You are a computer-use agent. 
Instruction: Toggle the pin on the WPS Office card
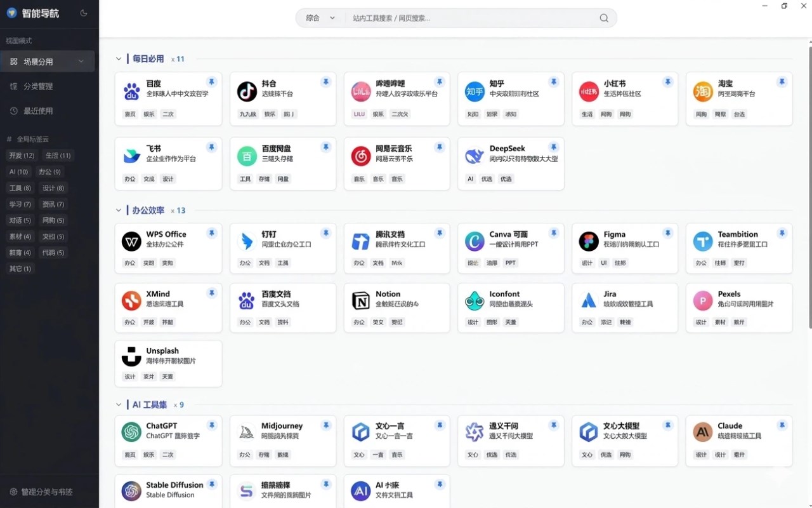point(211,233)
